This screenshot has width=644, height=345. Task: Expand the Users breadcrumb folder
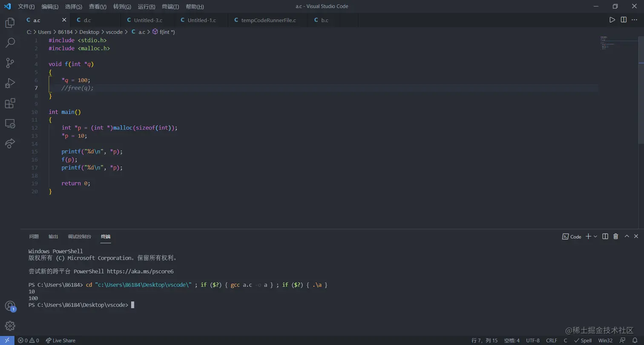pyautogui.click(x=45, y=32)
